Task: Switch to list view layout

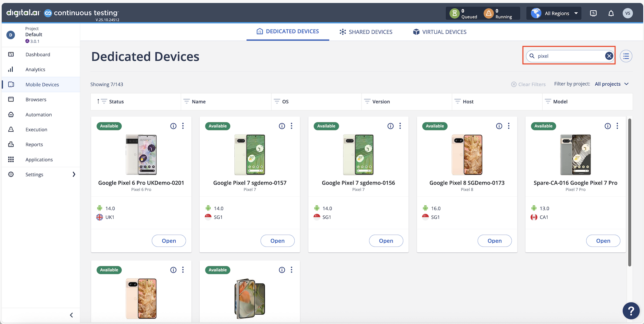Action: pyautogui.click(x=626, y=56)
